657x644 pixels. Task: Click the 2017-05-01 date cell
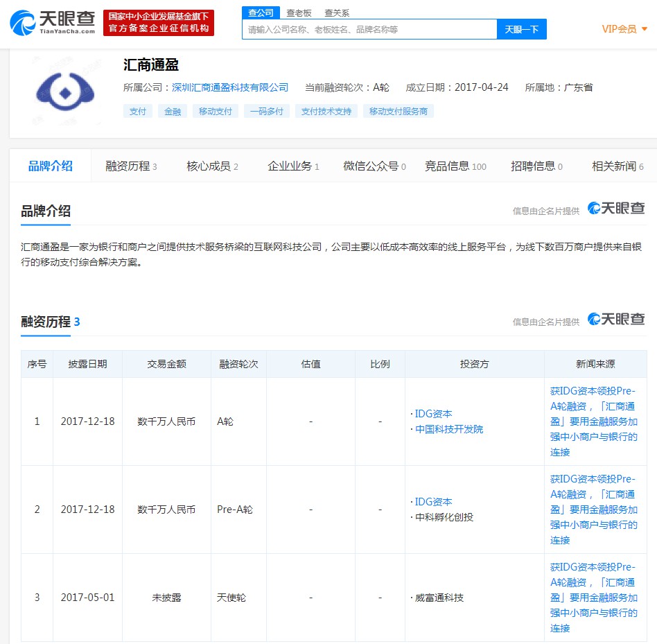pyautogui.click(x=87, y=598)
